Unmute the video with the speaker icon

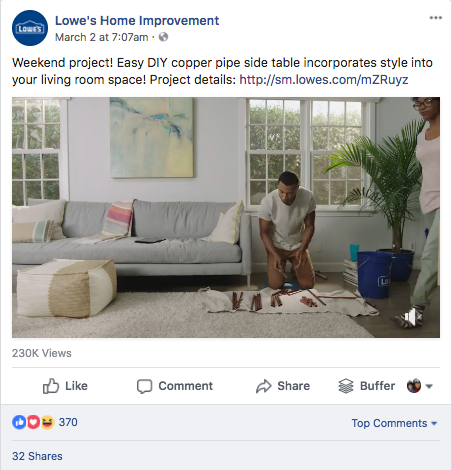click(x=413, y=317)
